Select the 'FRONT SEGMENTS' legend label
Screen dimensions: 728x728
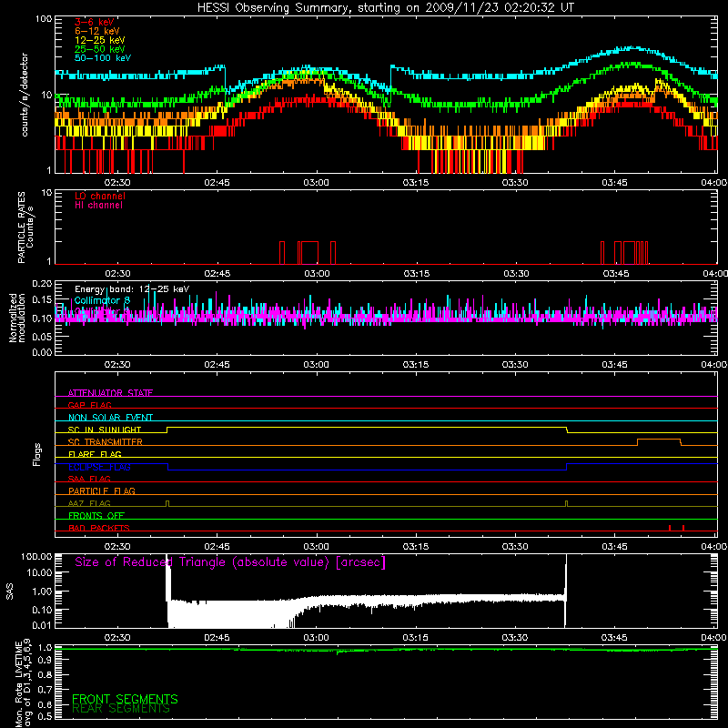pyautogui.click(x=125, y=699)
